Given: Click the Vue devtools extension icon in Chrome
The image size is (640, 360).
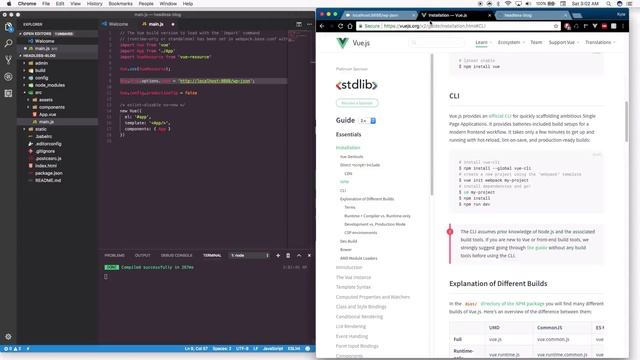Looking at the screenshot, I should point(595,26).
